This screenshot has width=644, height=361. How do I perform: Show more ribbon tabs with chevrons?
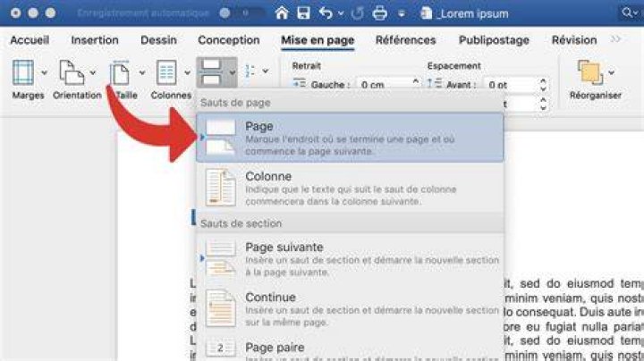[x=615, y=39]
